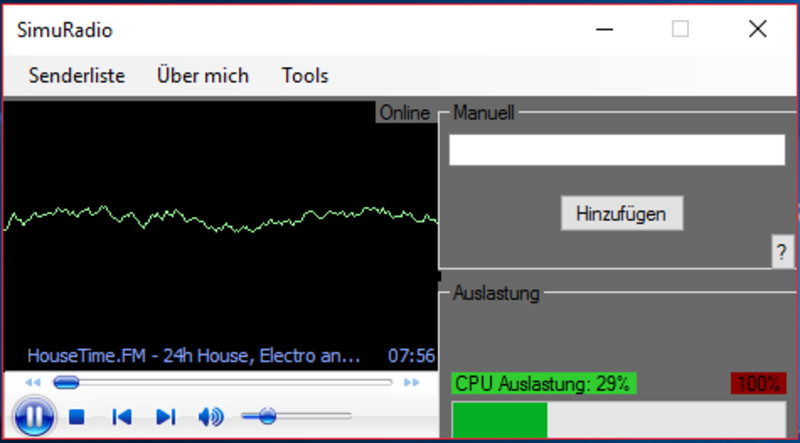The image size is (800, 443).
Task: Close the SimuRadio window
Action: coord(757,29)
